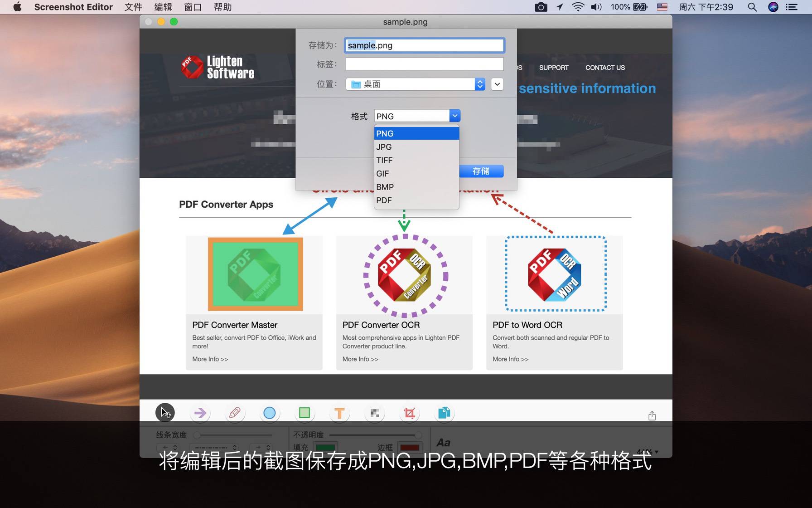This screenshot has height=508, width=812.
Task: Open the 编辑 menu
Action: coord(163,7)
